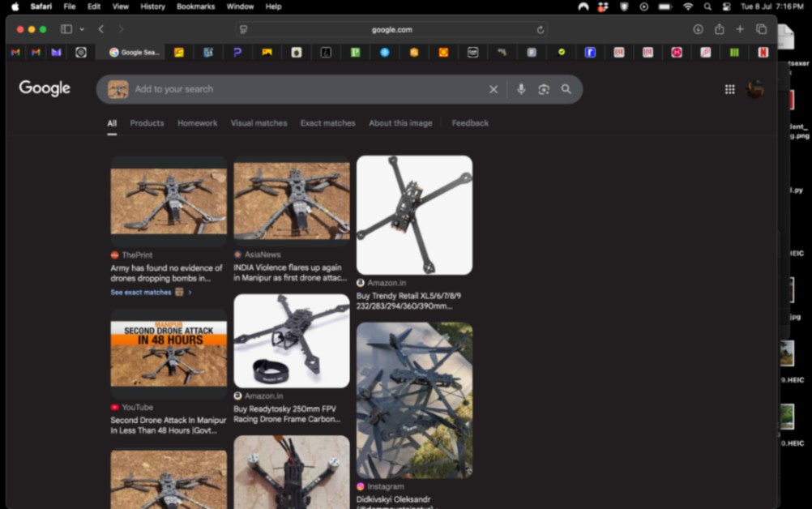Reload the page with the refresh icon

tap(541, 29)
